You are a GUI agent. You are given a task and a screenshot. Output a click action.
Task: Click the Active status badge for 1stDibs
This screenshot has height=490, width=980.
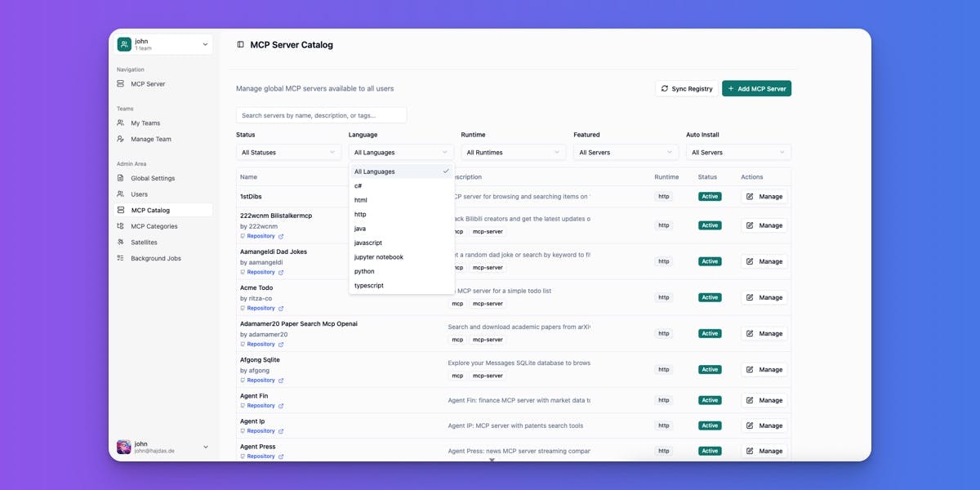point(710,196)
